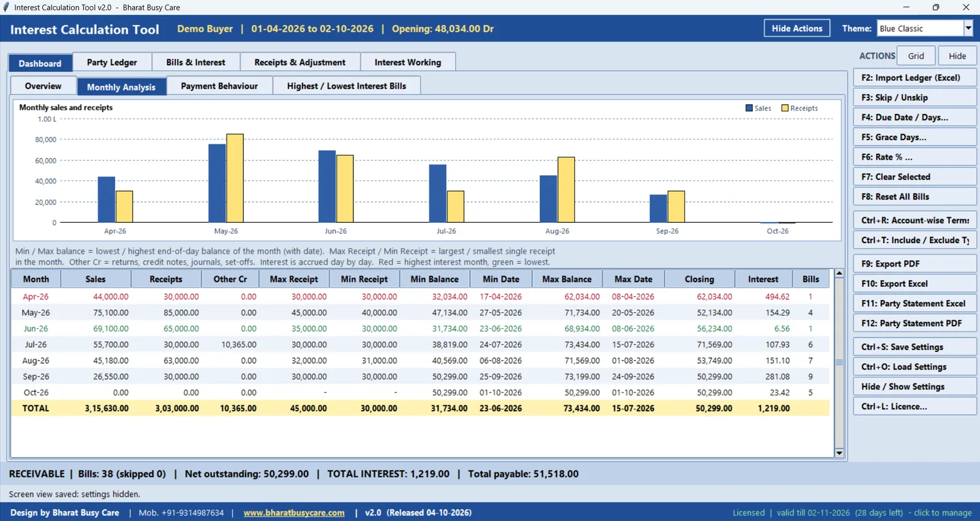Image resolution: width=980 pixels, height=521 pixels.
Task: Hide the actions panel with Hide Actions
Action: pos(797,28)
